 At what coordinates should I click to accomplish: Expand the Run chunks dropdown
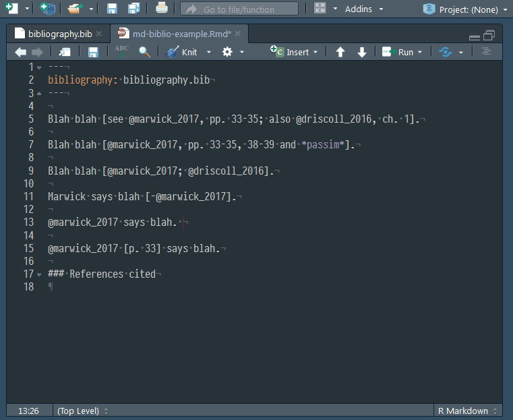pos(420,52)
